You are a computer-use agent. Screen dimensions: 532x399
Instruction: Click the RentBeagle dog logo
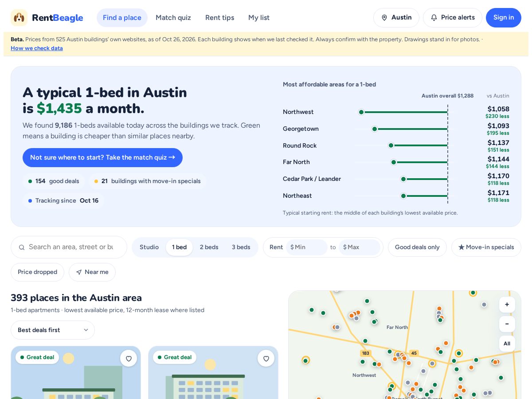[19, 18]
